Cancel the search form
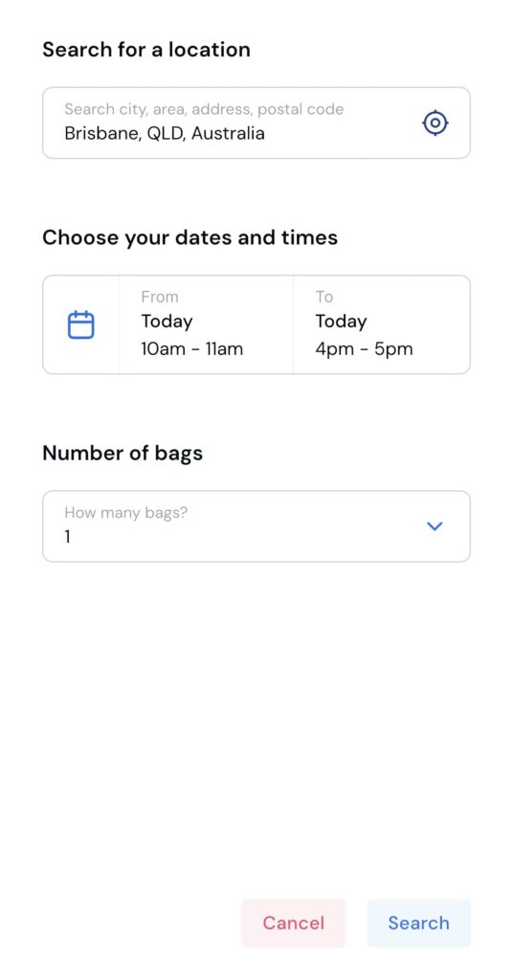 click(293, 924)
